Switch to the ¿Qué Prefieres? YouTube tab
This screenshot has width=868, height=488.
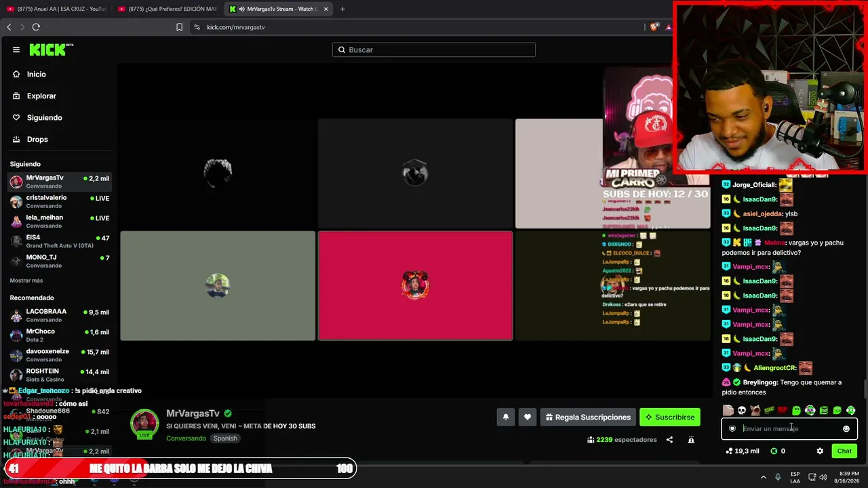click(x=167, y=9)
